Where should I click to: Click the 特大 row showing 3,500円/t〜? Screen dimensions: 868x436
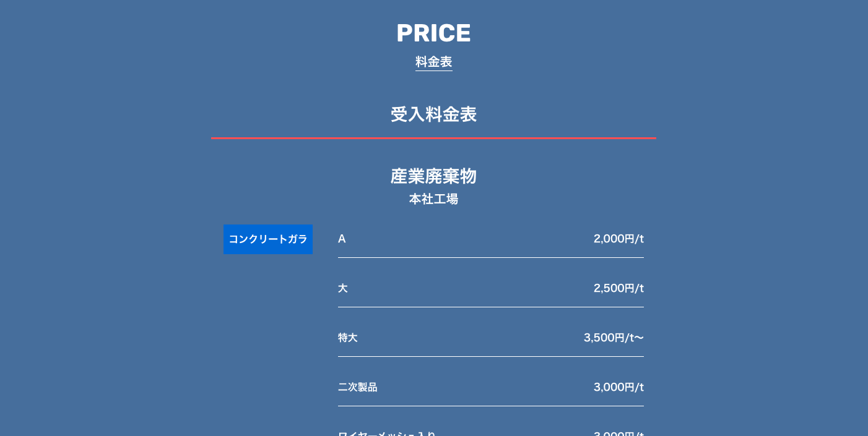point(491,338)
